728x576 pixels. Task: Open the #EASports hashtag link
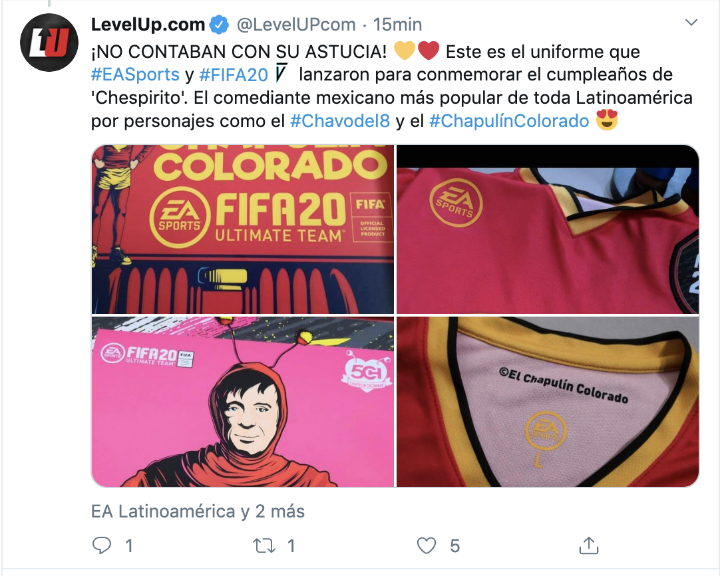[x=135, y=74]
